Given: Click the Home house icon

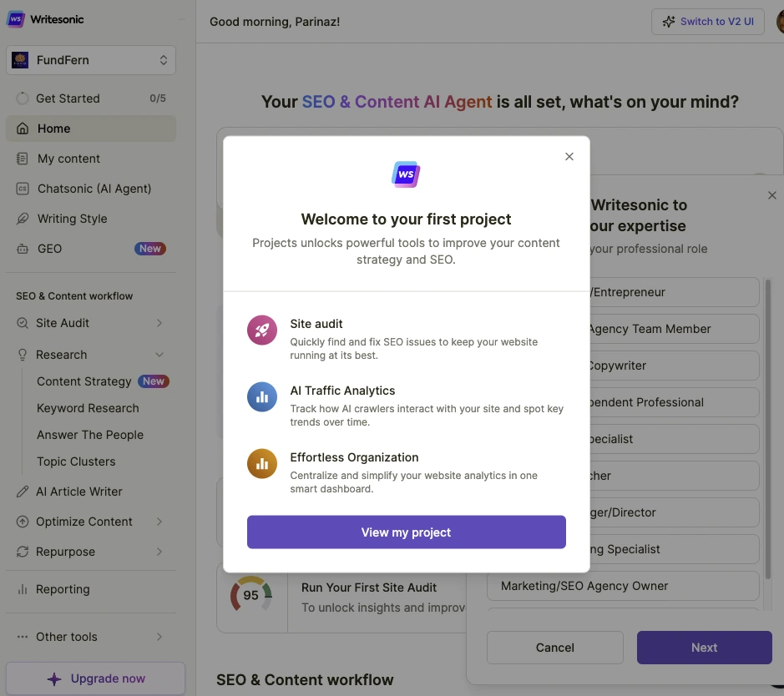Looking at the screenshot, I should [x=22, y=129].
